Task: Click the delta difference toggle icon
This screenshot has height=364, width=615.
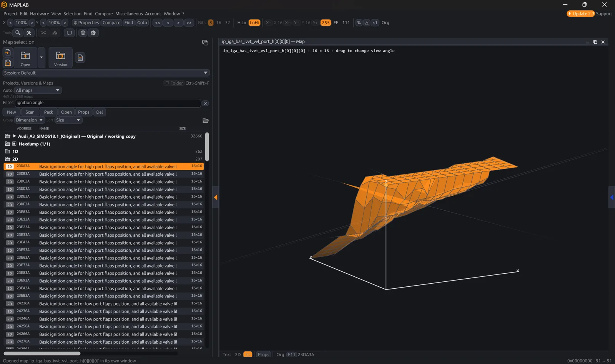Action: tap(367, 23)
